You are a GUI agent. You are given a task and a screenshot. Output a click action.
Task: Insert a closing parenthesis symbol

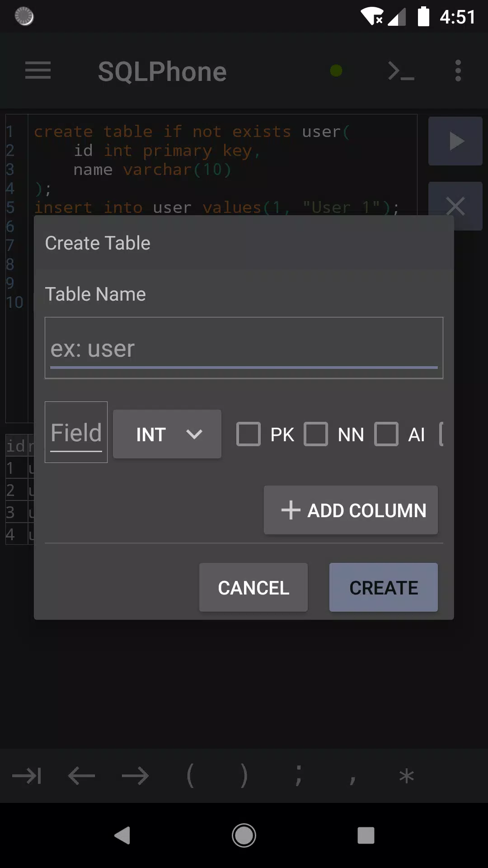(244, 776)
